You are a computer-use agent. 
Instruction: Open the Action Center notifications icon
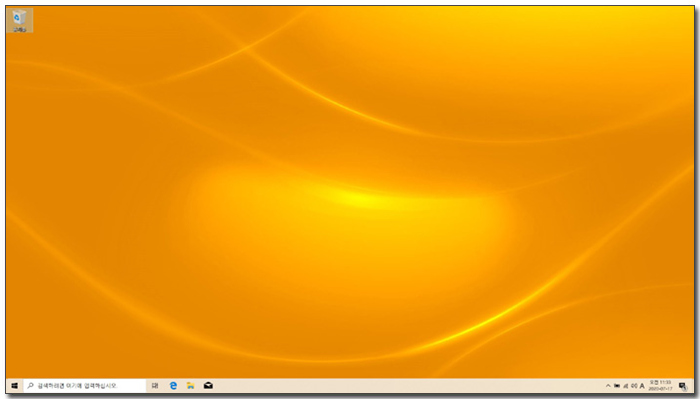click(683, 386)
